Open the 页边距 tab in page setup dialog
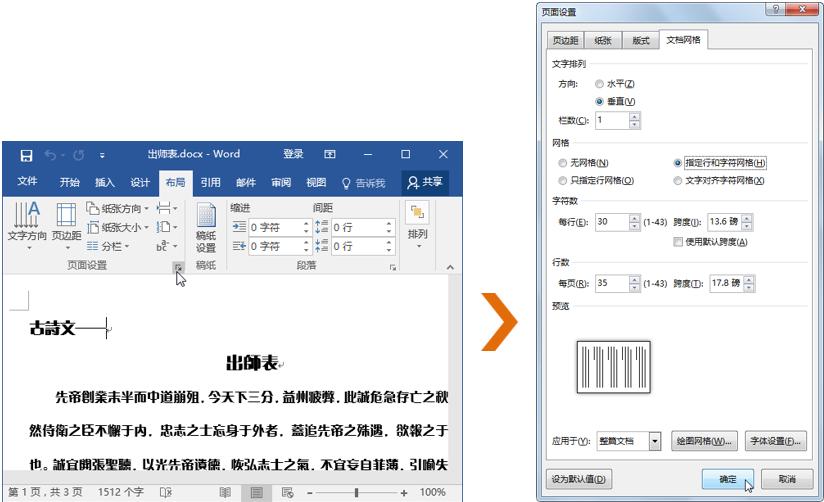The width and height of the screenshot is (824, 502). click(x=565, y=40)
